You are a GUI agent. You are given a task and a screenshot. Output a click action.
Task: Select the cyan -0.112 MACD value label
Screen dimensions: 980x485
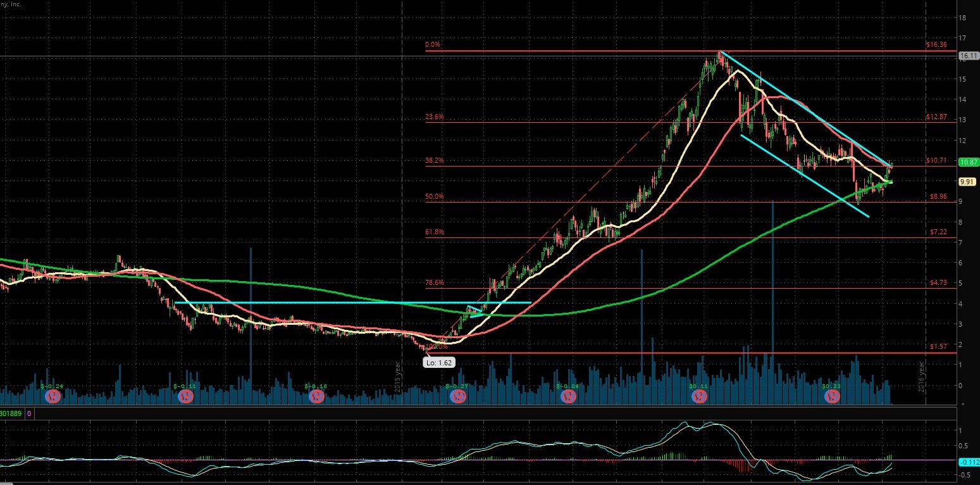[x=969, y=462]
